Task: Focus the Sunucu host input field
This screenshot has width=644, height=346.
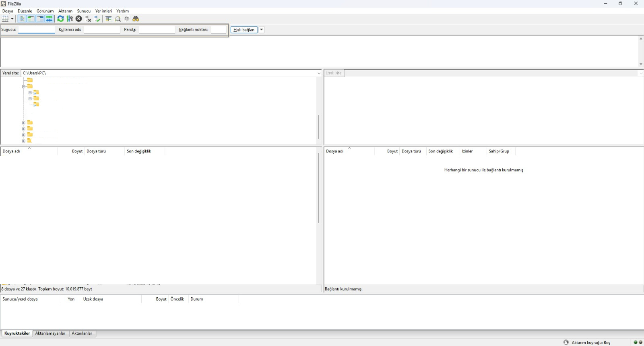Action: pos(37,30)
